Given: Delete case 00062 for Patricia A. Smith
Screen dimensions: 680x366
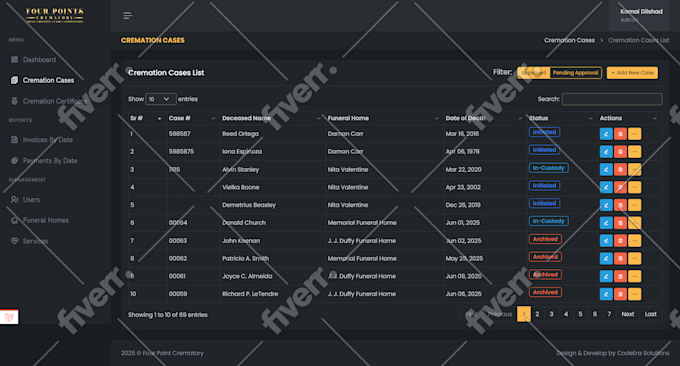Looking at the screenshot, I should 620,258.
